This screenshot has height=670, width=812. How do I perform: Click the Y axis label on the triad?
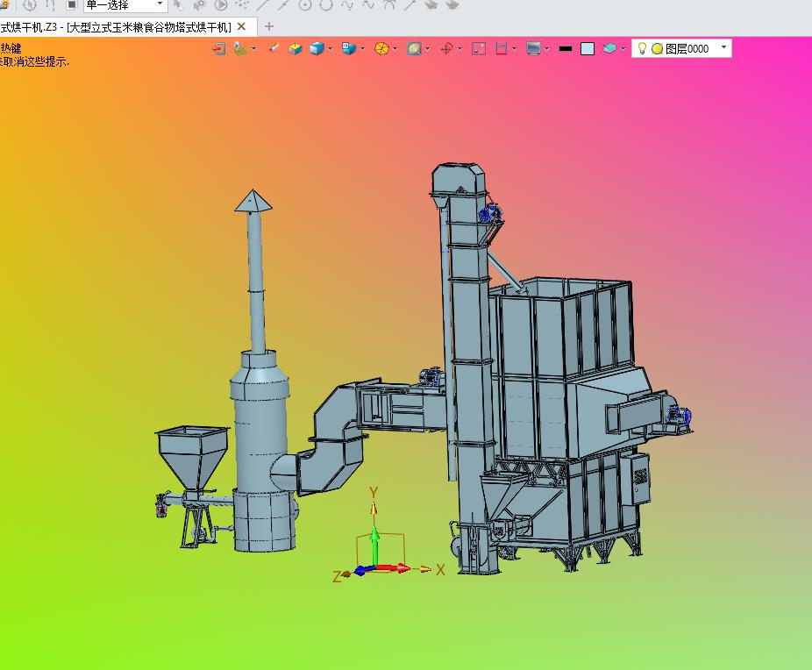374,492
